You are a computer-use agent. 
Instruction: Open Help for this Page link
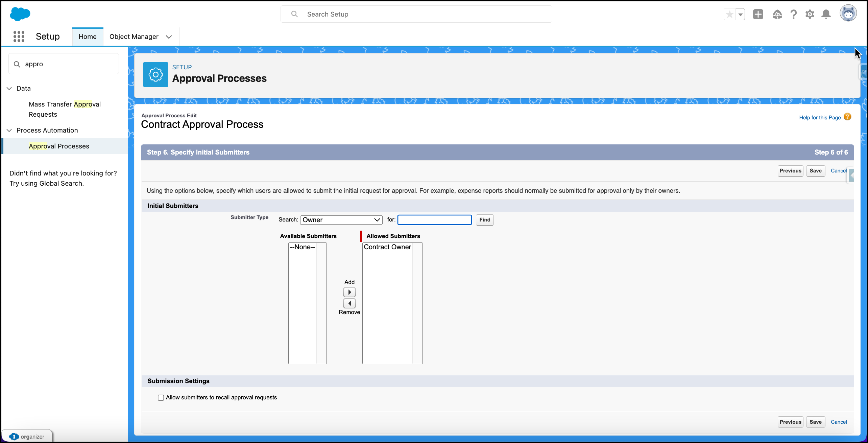(x=820, y=117)
